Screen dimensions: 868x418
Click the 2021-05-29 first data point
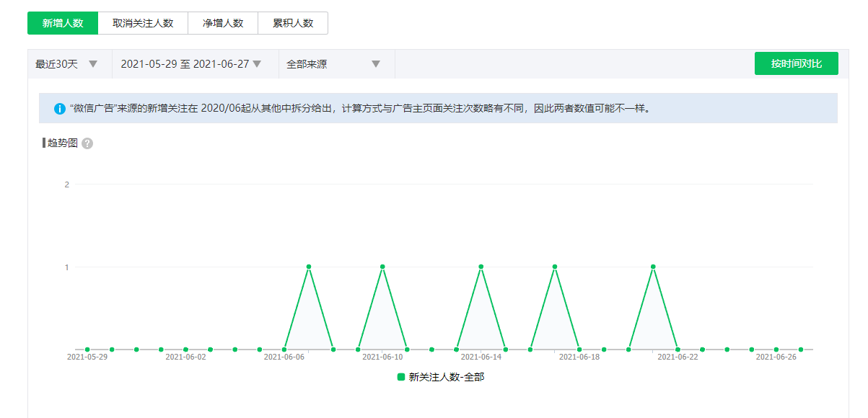click(x=87, y=350)
